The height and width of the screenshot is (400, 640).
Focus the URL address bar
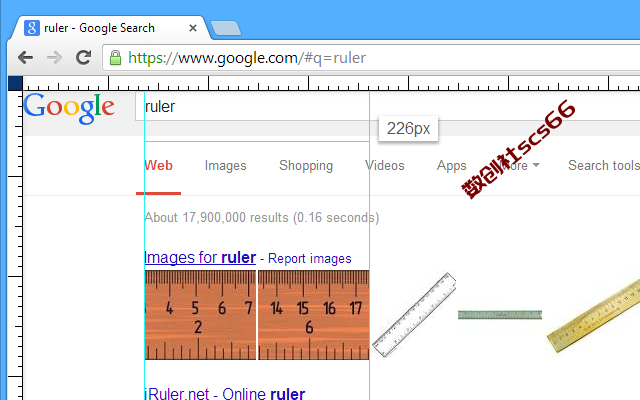click(x=371, y=58)
